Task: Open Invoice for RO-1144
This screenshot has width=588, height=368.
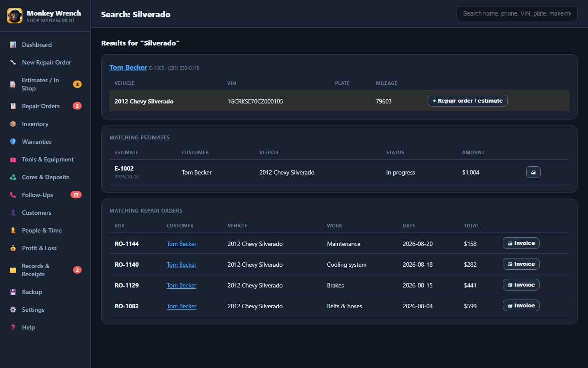Action: (x=521, y=243)
